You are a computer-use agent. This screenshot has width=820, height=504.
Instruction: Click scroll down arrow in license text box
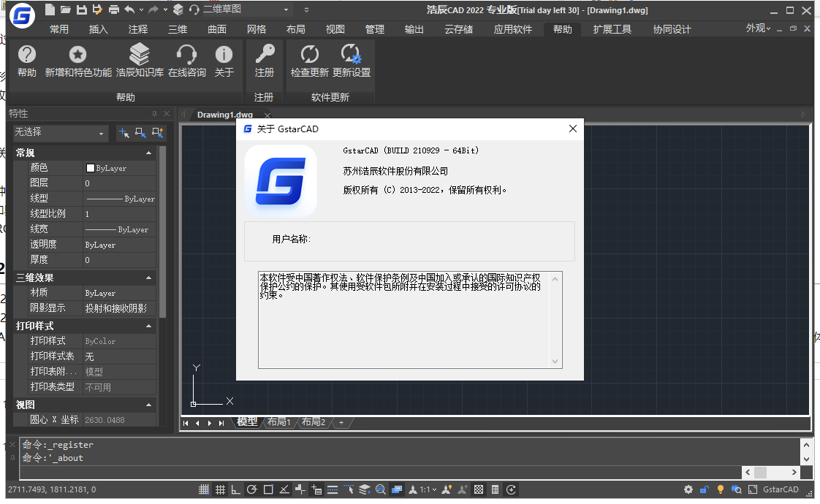point(555,362)
